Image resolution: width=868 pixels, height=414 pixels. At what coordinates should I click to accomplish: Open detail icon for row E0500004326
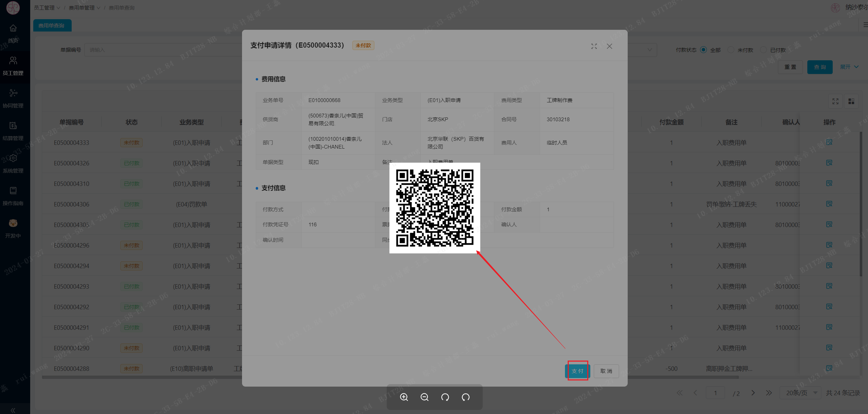[829, 163]
